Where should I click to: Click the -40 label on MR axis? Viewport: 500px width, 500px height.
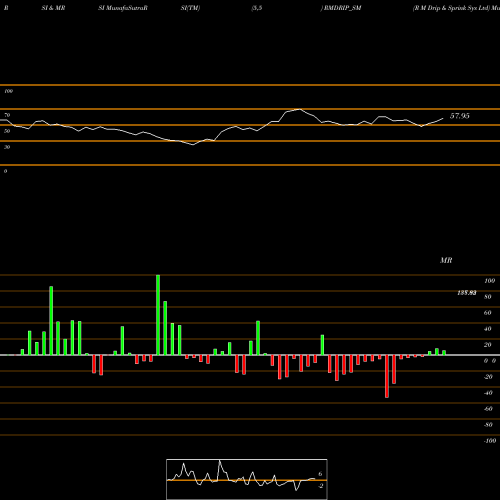488,393
